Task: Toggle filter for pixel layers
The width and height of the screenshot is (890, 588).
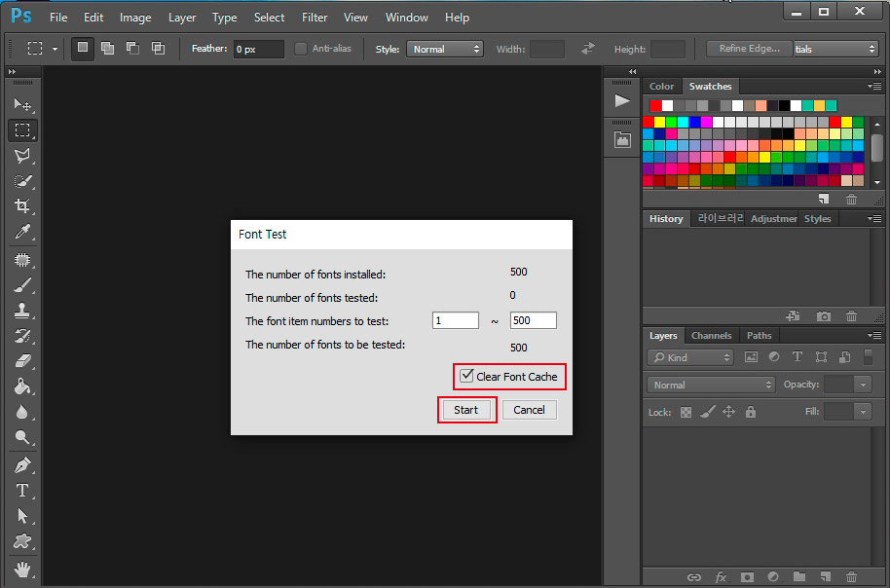Action: point(751,357)
